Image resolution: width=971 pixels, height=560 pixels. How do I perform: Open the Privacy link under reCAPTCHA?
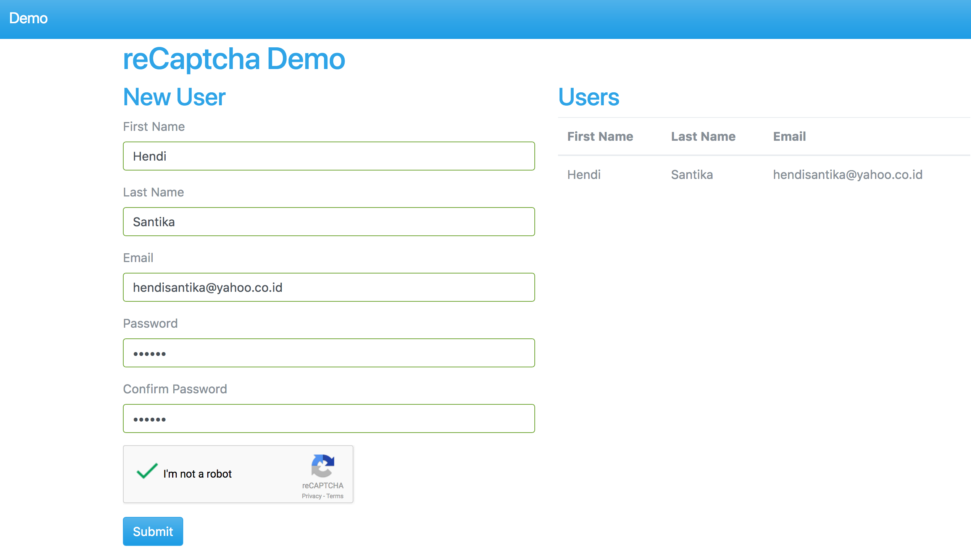311,496
